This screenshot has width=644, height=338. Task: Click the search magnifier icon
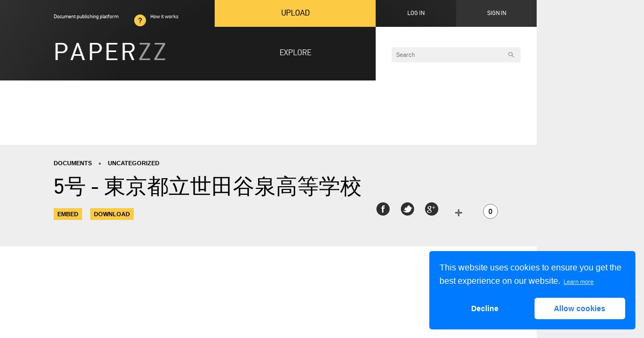511,55
